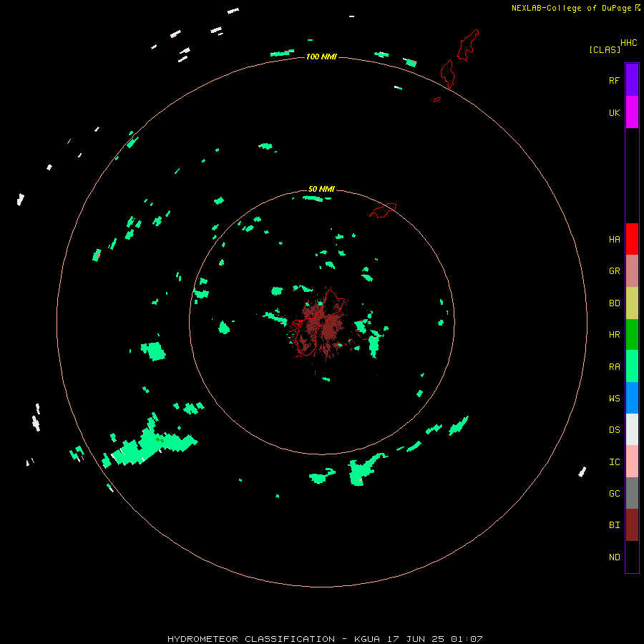Click the HR legend label

coord(614,335)
